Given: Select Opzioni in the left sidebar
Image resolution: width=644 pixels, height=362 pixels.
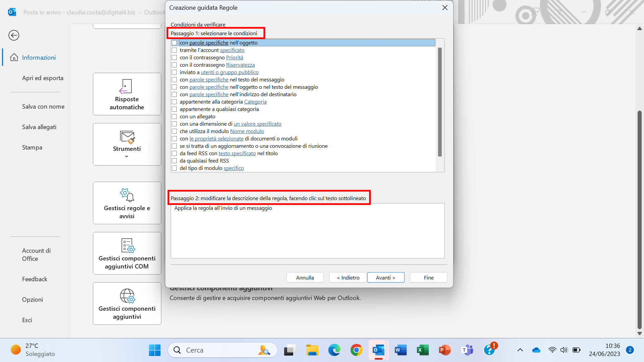Looking at the screenshot, I should tap(33, 300).
